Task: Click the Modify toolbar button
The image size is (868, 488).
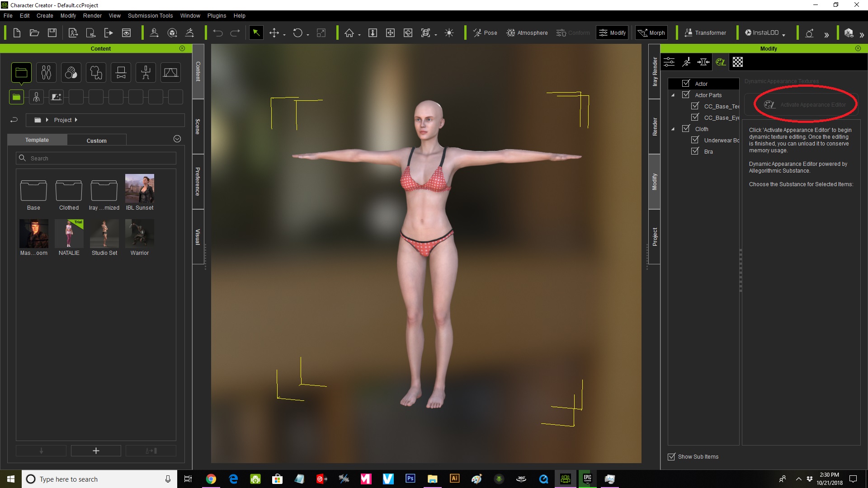Action: click(612, 33)
